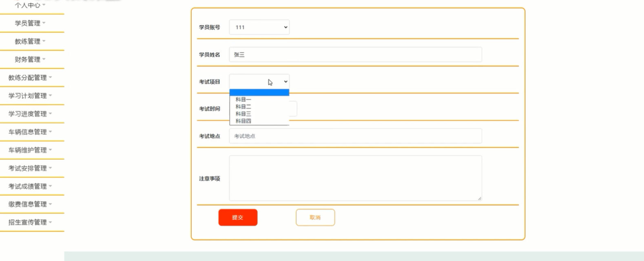Select 科目三 in the dropdown list

[x=259, y=114]
